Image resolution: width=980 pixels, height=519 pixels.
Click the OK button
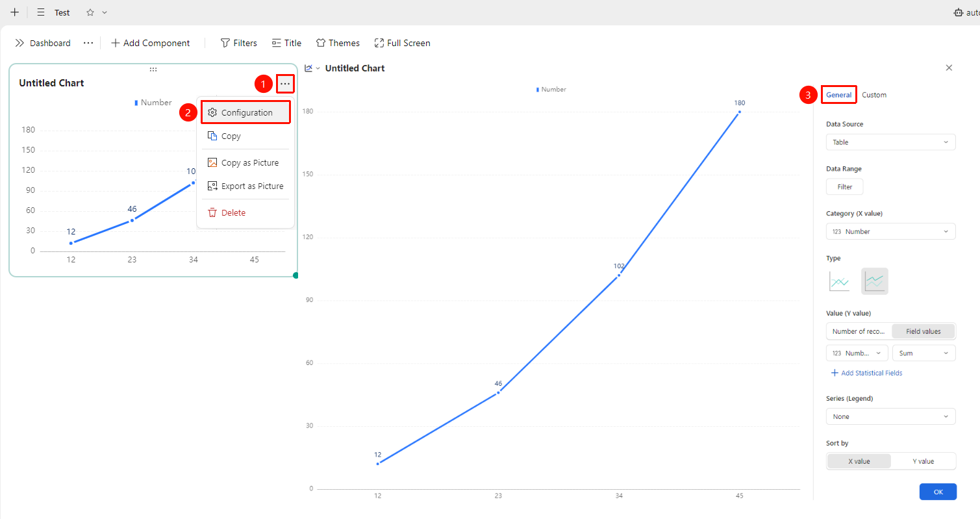(x=938, y=492)
